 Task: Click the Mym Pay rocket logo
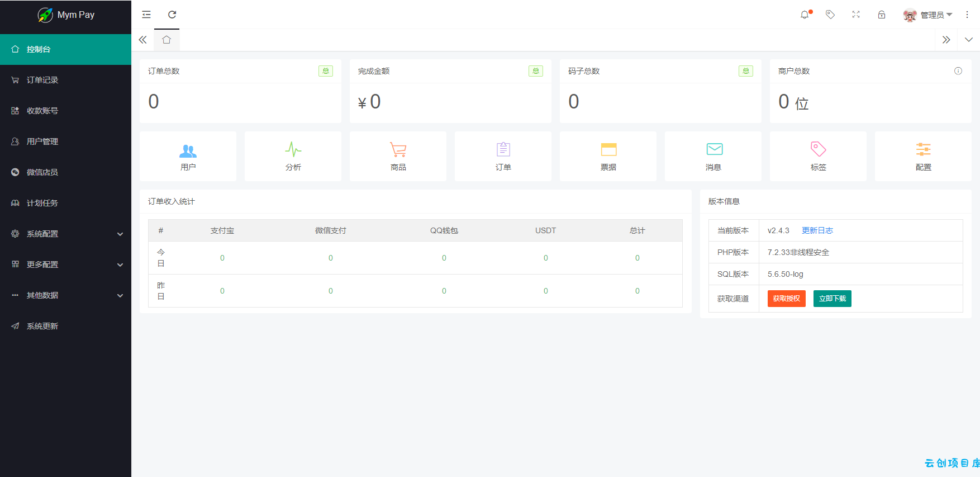pos(45,15)
